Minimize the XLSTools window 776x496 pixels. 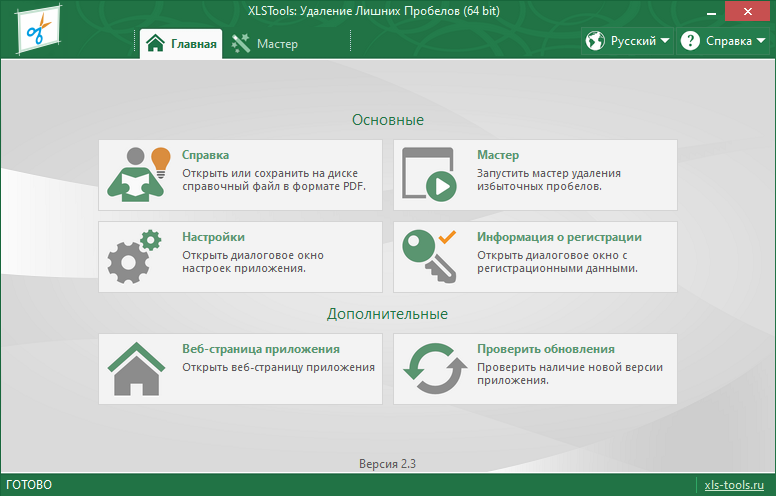click(x=712, y=12)
